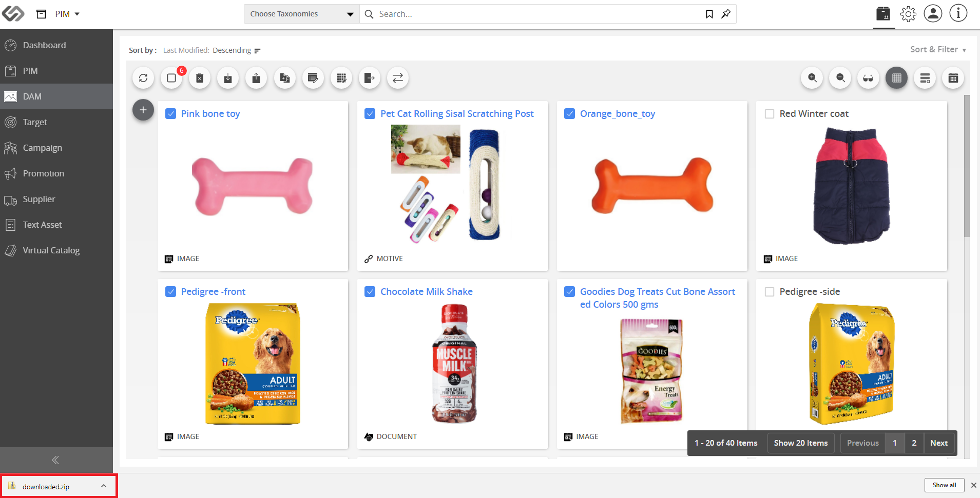Uncheck the Pink bone toy checkbox
980x498 pixels.
(171, 114)
